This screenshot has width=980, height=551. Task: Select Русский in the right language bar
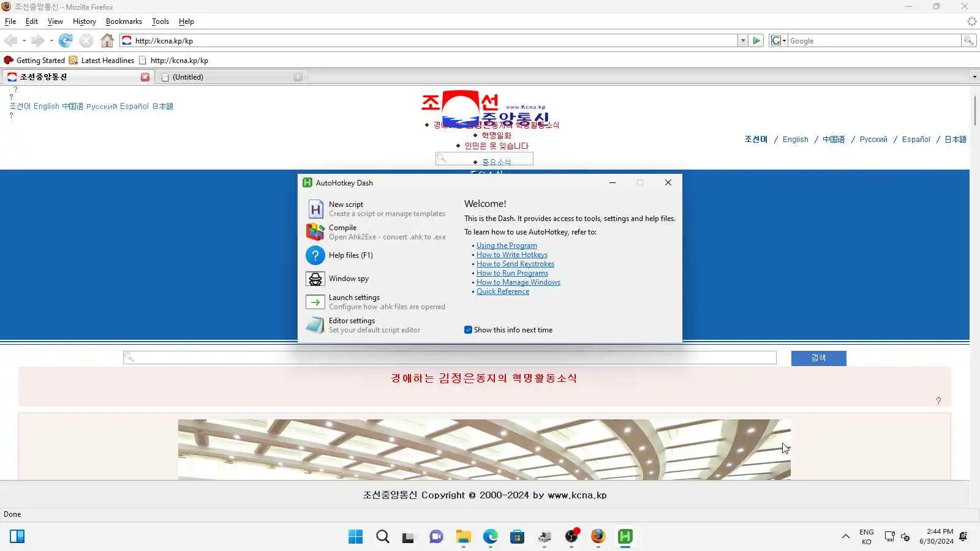(873, 140)
